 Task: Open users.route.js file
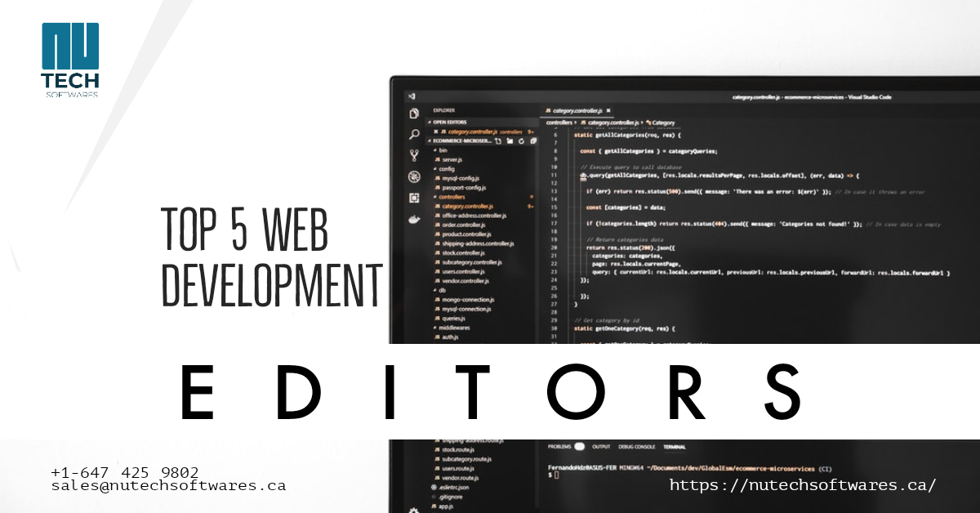453,468
